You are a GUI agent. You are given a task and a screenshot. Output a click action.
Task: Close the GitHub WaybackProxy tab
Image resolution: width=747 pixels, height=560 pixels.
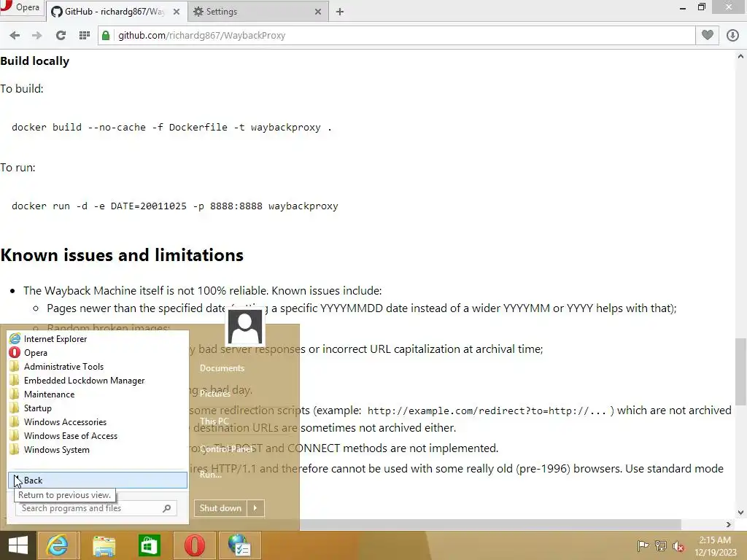pyautogui.click(x=177, y=12)
